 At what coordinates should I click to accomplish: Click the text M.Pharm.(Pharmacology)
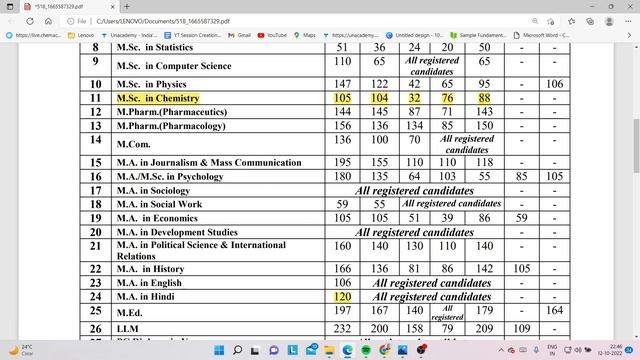point(171,126)
